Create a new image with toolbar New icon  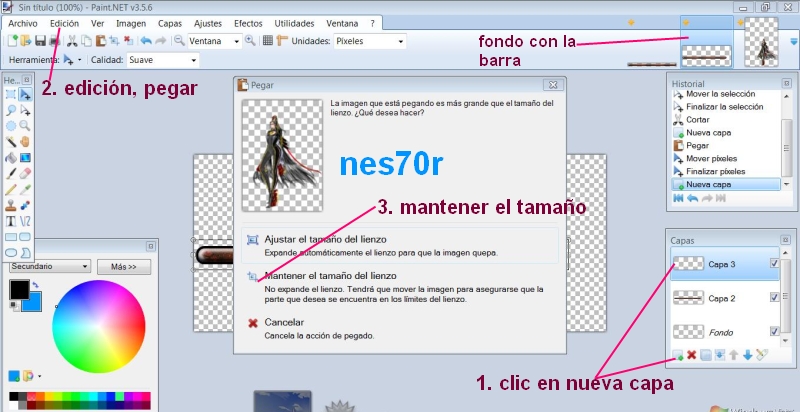pyautogui.click(x=13, y=41)
